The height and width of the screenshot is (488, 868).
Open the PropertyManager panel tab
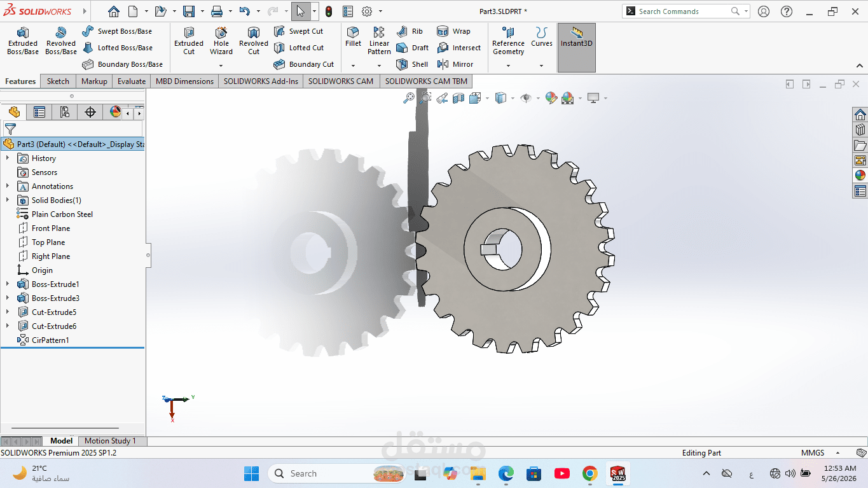coord(39,113)
